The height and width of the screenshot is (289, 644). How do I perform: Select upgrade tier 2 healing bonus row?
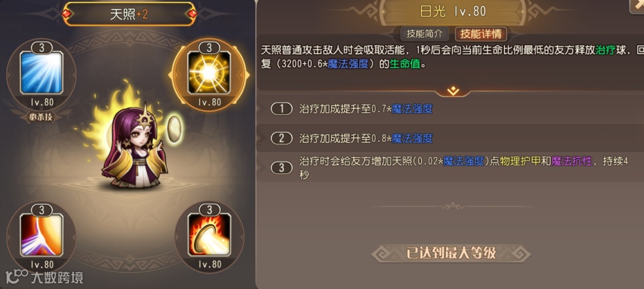click(450, 138)
